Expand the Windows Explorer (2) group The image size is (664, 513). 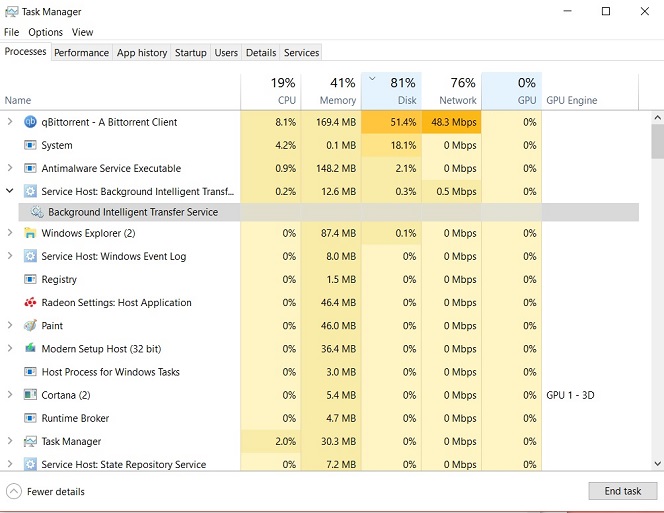10,233
